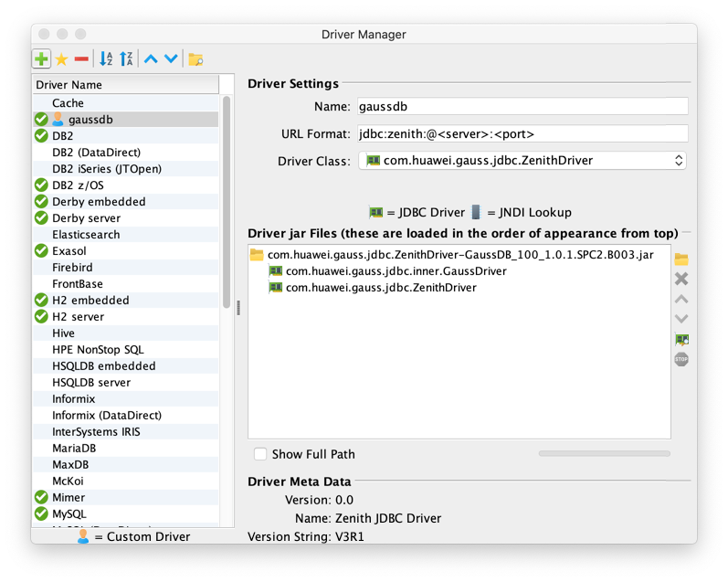The width and height of the screenshot is (728, 582).
Task: Click the gray STOP icon
Action: (681, 359)
